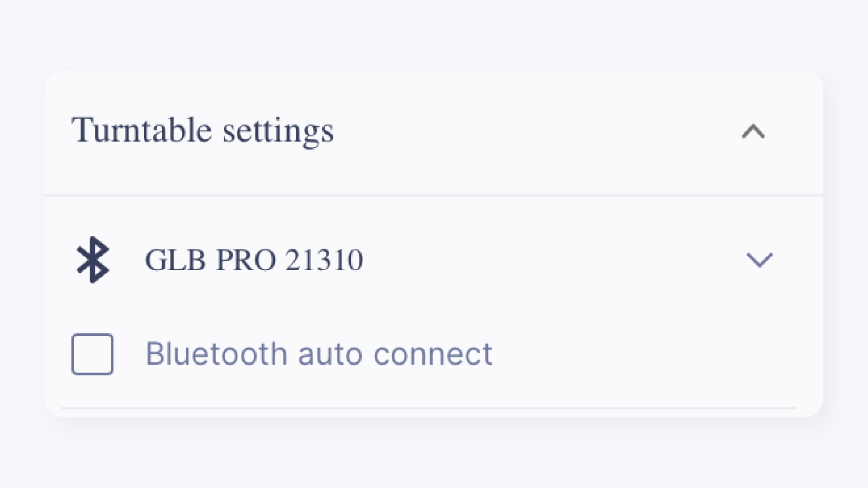Image resolution: width=868 pixels, height=488 pixels.
Task: Hide the Turntable settings section contents
Action: click(x=753, y=132)
